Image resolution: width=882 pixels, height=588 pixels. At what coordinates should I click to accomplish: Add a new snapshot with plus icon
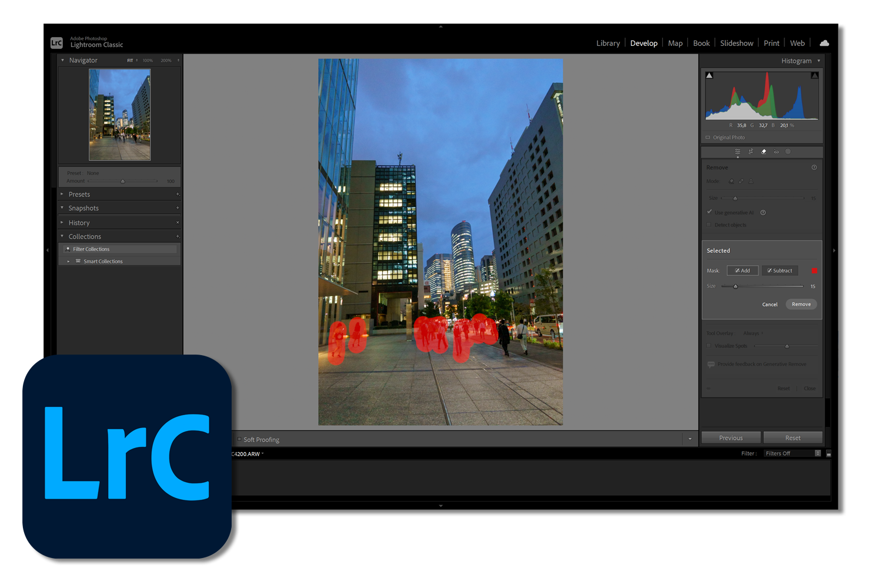178,208
